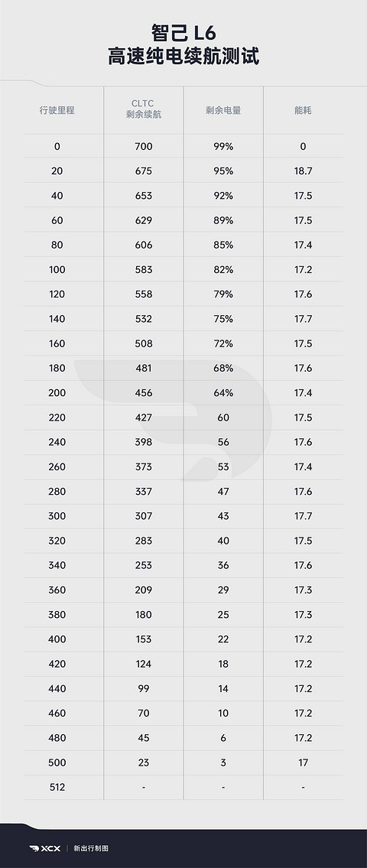Select the 64% battery value
This screenshot has height=868, width=367.
coord(223,393)
